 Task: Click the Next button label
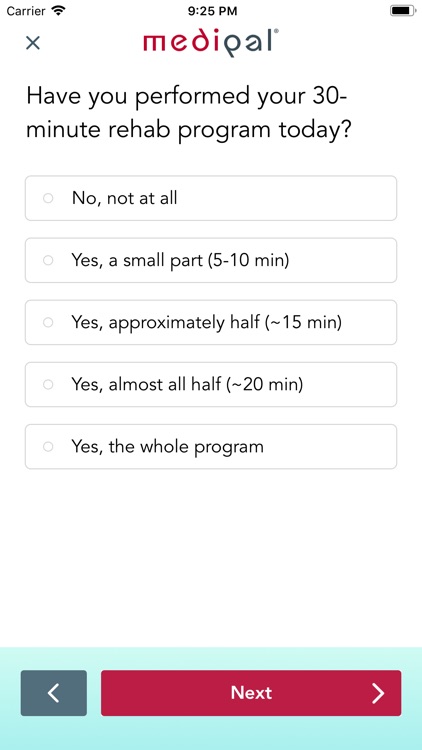[x=251, y=693]
